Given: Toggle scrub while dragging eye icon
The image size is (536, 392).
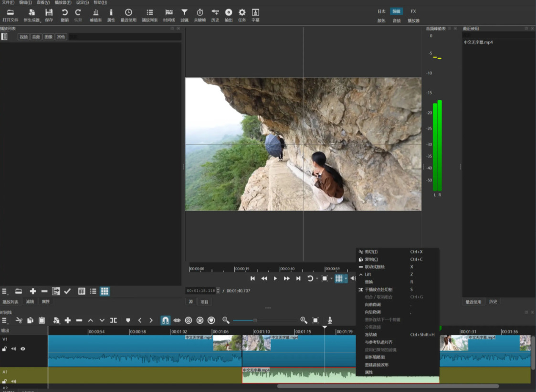Looking at the screenshot, I should (x=177, y=320).
